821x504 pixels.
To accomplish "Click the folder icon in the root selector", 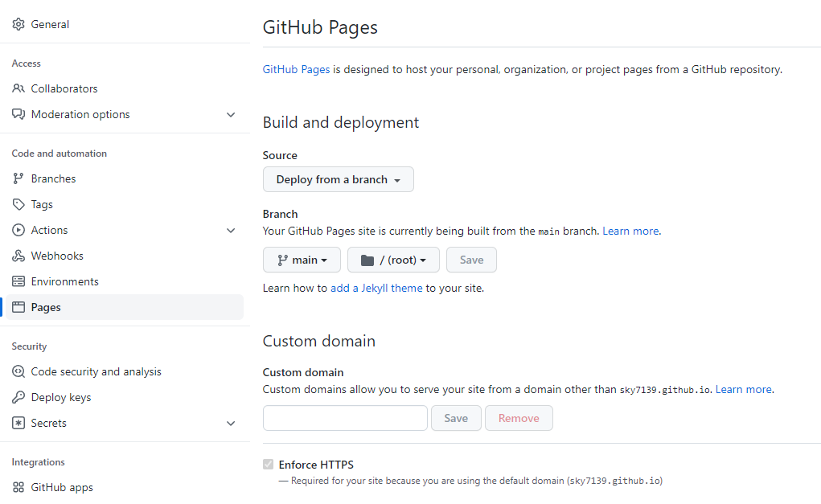I will click(x=367, y=260).
